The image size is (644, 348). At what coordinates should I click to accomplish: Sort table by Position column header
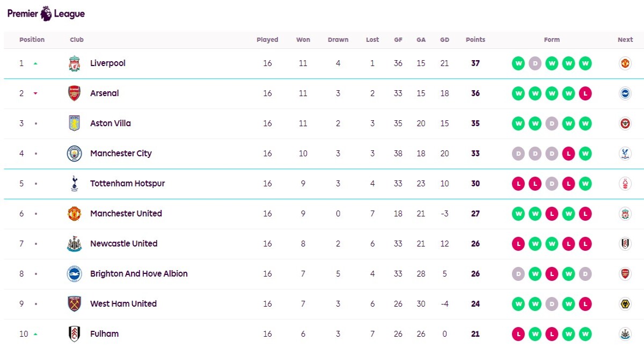click(32, 40)
